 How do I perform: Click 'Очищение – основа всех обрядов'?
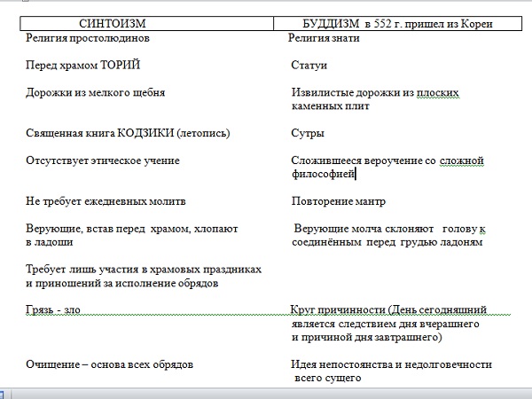click(110, 364)
